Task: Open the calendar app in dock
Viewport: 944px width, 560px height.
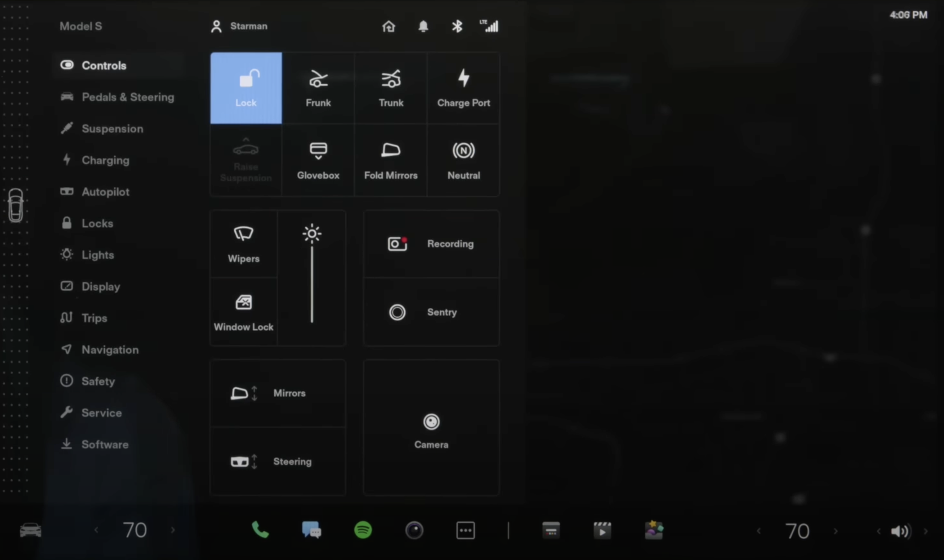Action: tap(551, 530)
